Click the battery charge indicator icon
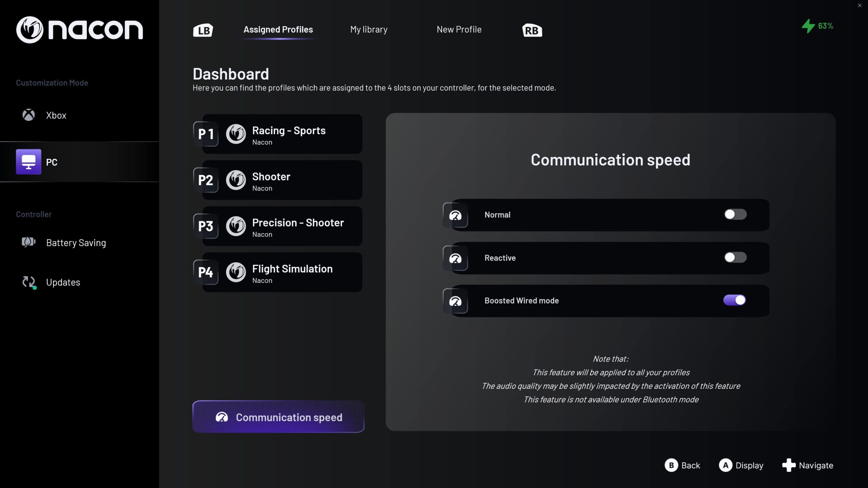The width and height of the screenshot is (868, 488). tap(808, 26)
